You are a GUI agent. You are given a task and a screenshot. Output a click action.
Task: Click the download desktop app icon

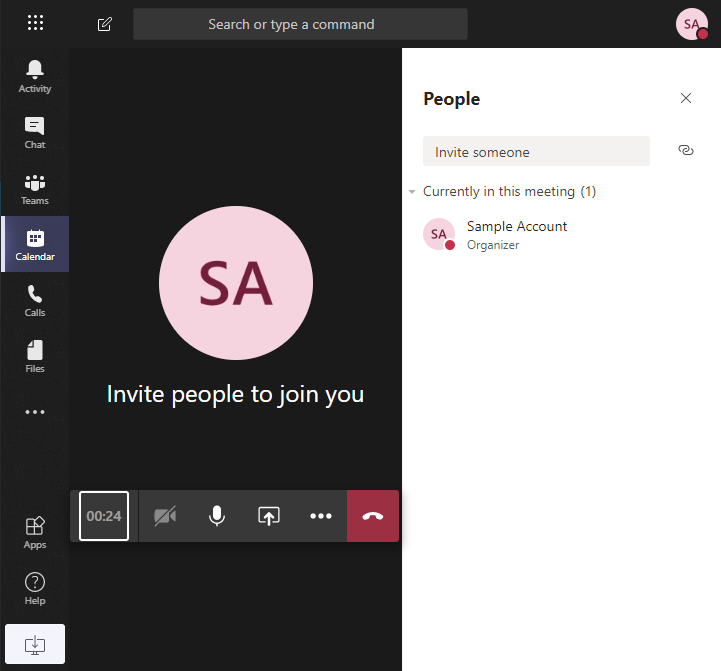[35, 644]
